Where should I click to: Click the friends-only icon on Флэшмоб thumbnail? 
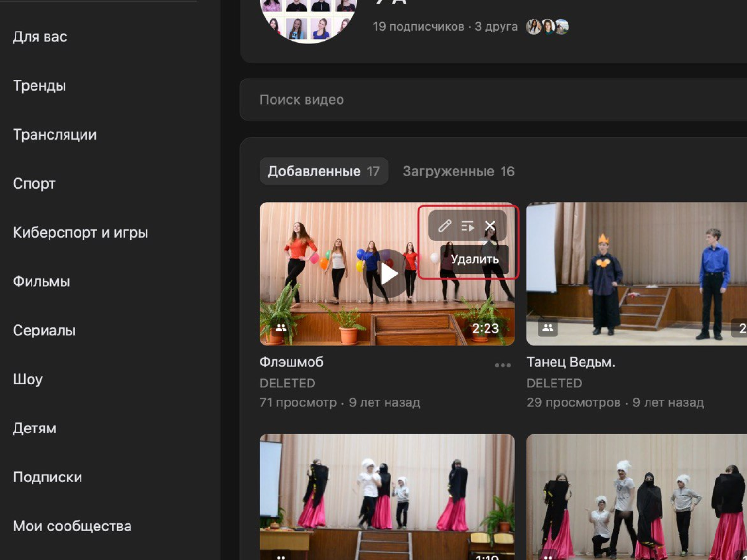click(281, 328)
